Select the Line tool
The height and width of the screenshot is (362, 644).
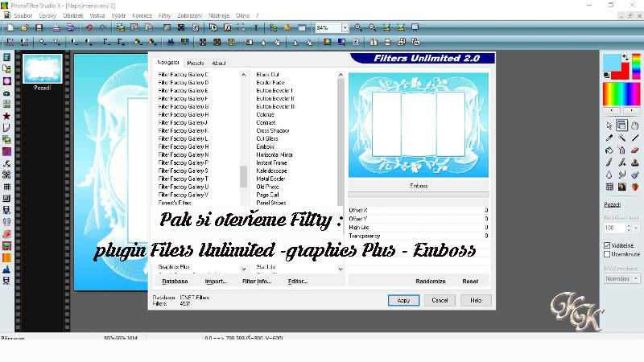pos(635,138)
